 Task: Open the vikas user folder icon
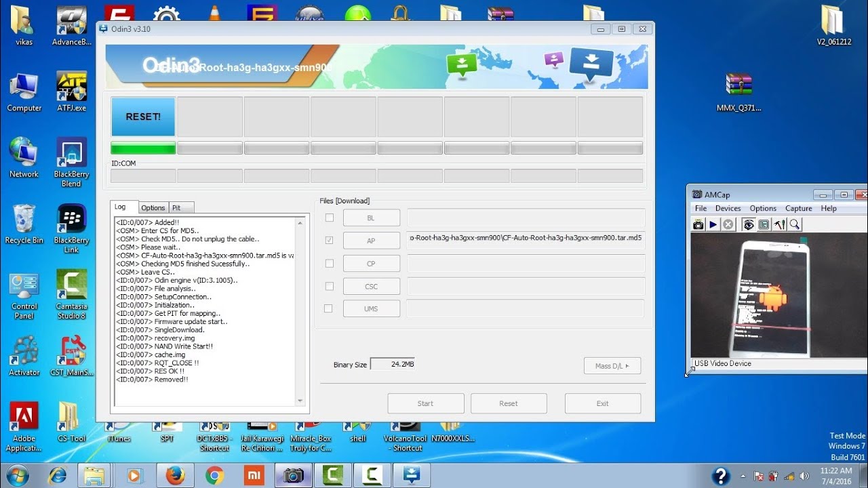tap(24, 26)
